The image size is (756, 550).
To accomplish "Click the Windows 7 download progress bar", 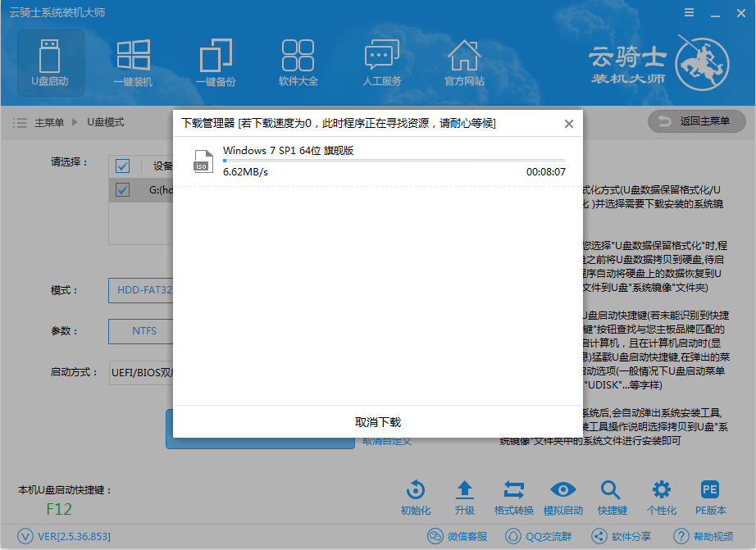I will 394,161.
